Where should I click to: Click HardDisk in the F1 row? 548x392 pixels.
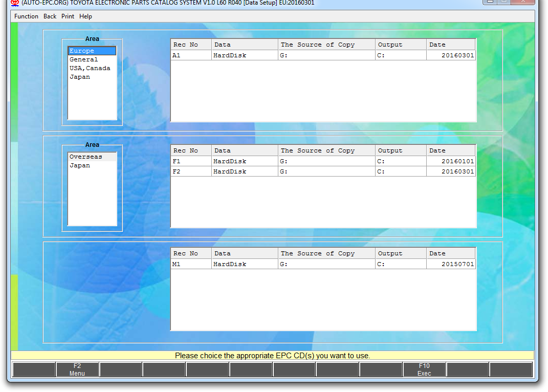point(245,161)
